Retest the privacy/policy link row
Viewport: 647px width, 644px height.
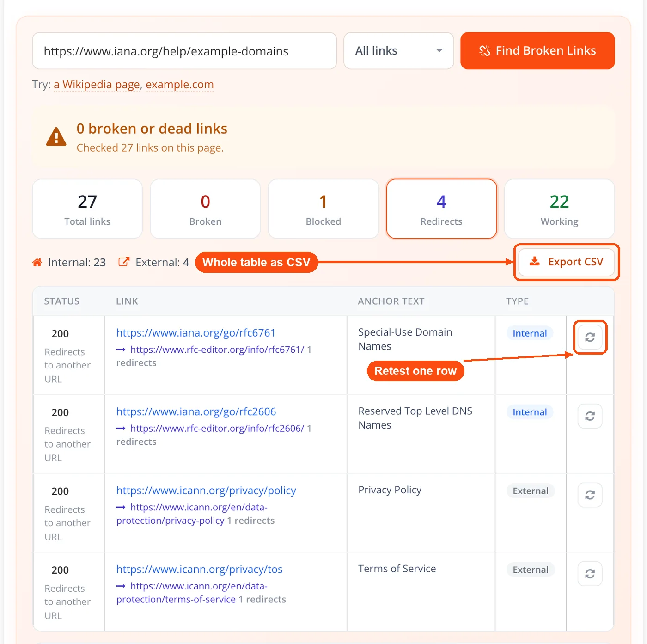click(x=590, y=495)
